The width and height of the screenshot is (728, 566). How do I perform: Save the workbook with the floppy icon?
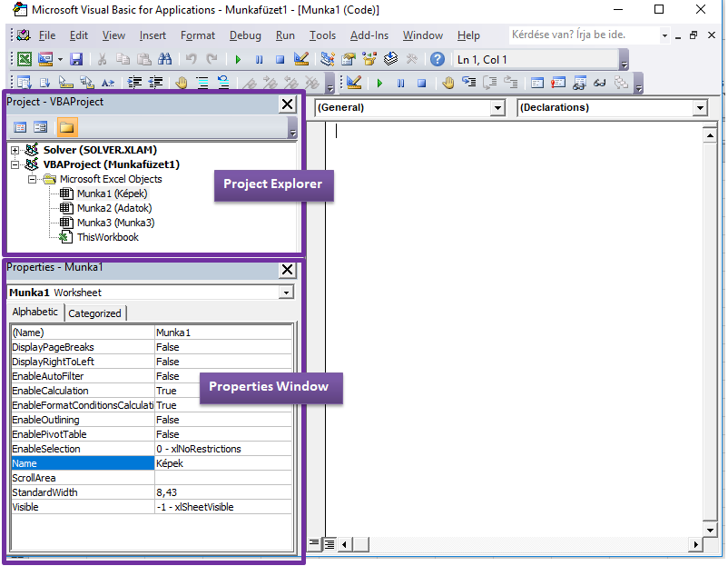coord(76,59)
